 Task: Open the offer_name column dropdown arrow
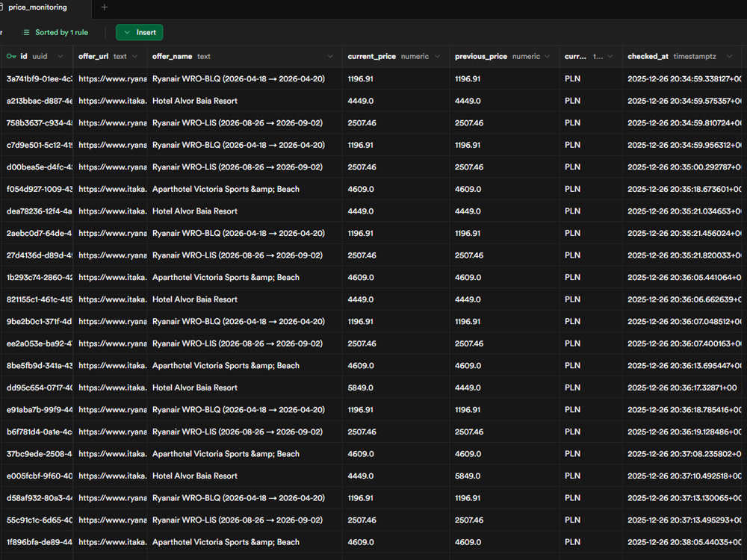330,56
